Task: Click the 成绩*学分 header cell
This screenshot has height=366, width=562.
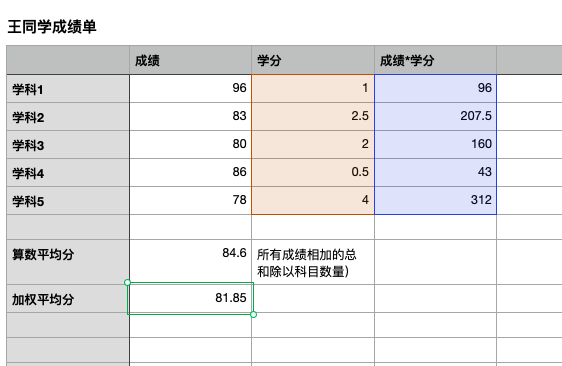Action: pyautogui.click(x=435, y=60)
